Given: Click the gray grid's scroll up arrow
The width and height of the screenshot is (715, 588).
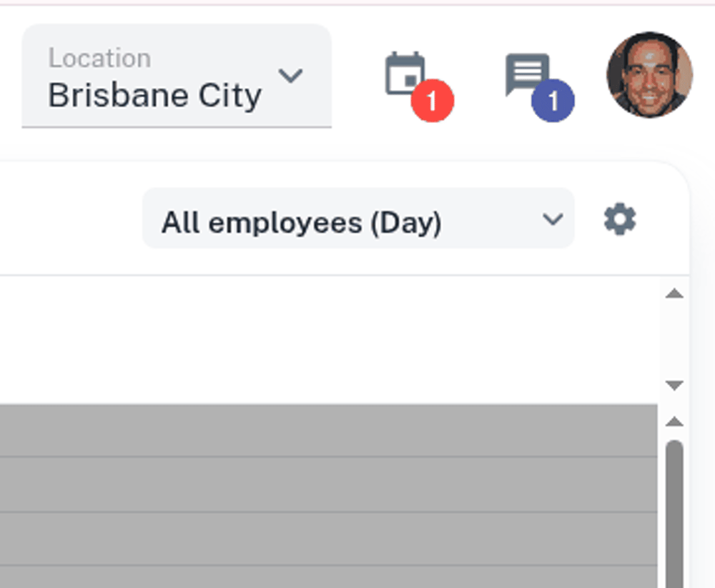Looking at the screenshot, I should 674,422.
